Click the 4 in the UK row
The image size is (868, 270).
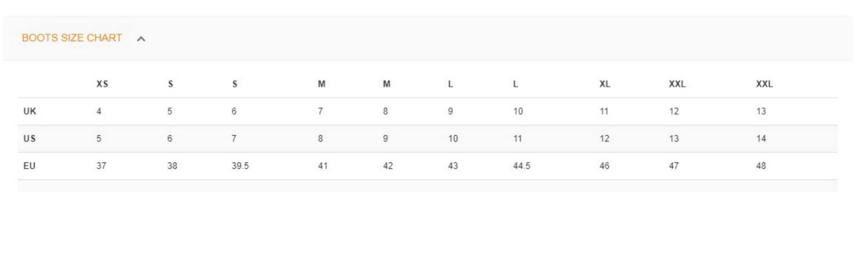[x=99, y=112]
